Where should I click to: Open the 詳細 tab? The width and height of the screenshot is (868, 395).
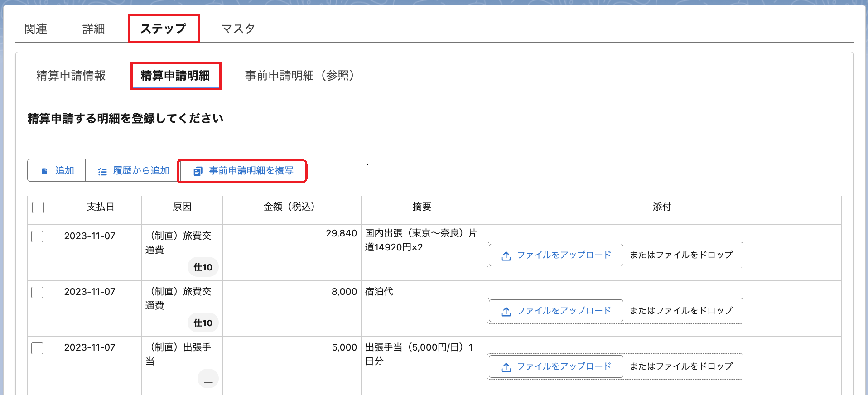click(94, 29)
